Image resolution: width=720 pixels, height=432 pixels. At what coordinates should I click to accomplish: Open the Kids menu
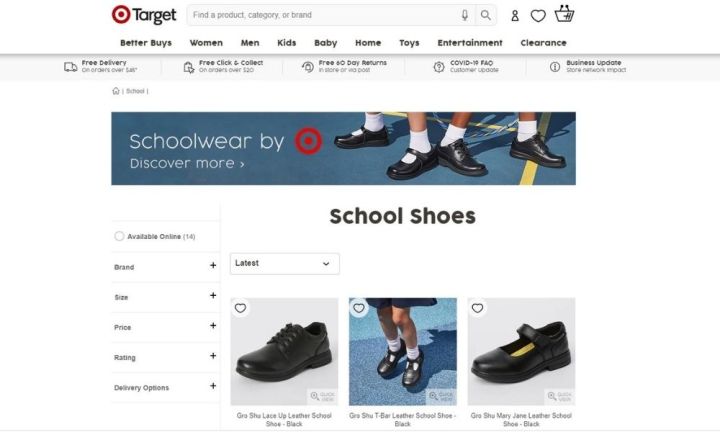coord(287,43)
